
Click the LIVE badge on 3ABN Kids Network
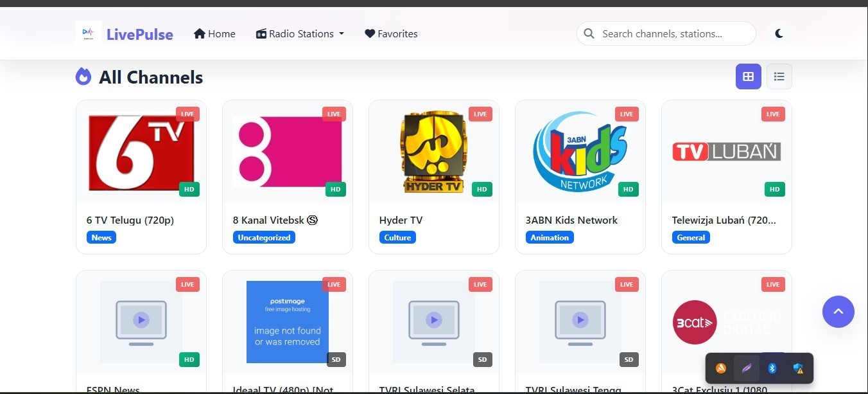coord(627,114)
